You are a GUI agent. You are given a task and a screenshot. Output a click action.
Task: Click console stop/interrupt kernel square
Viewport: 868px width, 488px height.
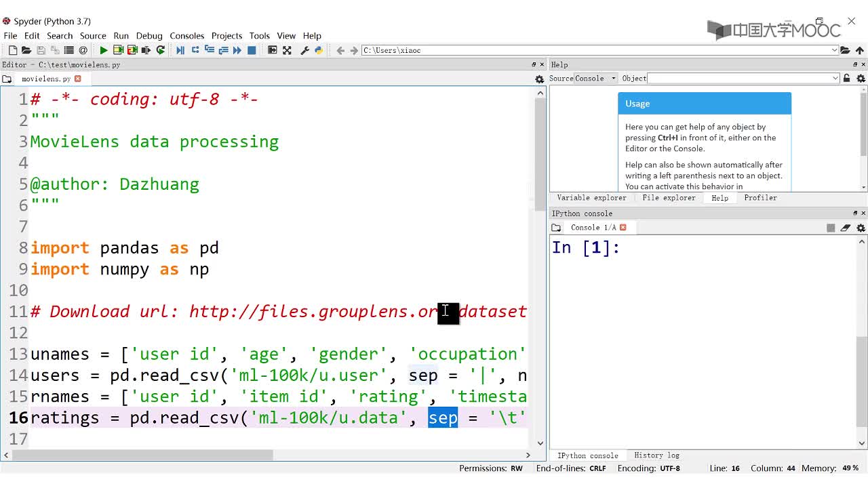pyautogui.click(x=831, y=228)
